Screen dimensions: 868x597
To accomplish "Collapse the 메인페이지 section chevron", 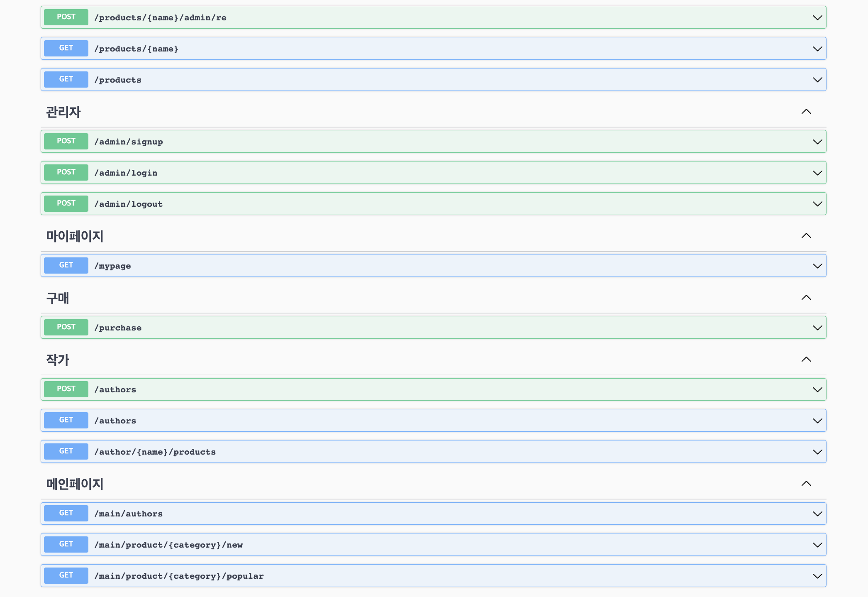I will click(x=806, y=484).
